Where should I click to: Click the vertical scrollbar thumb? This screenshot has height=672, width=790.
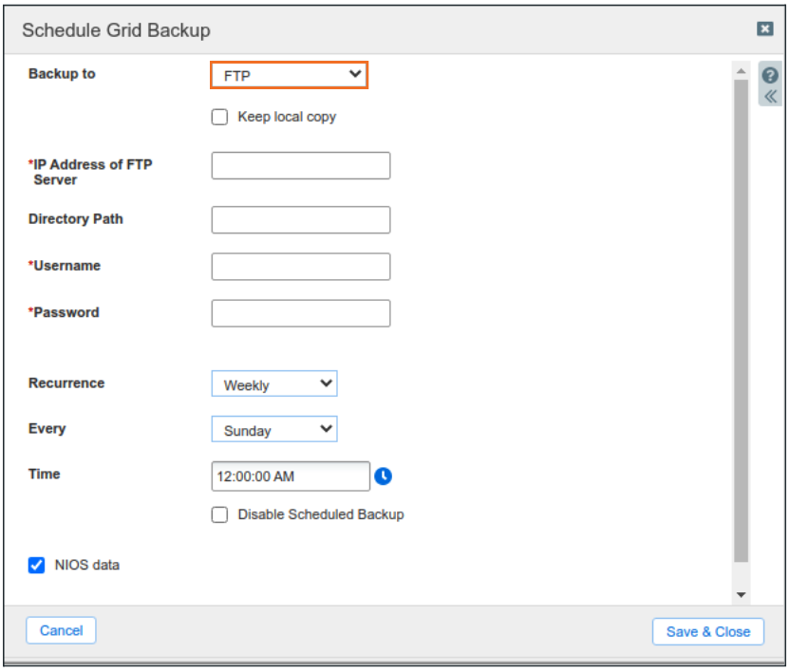(741, 323)
